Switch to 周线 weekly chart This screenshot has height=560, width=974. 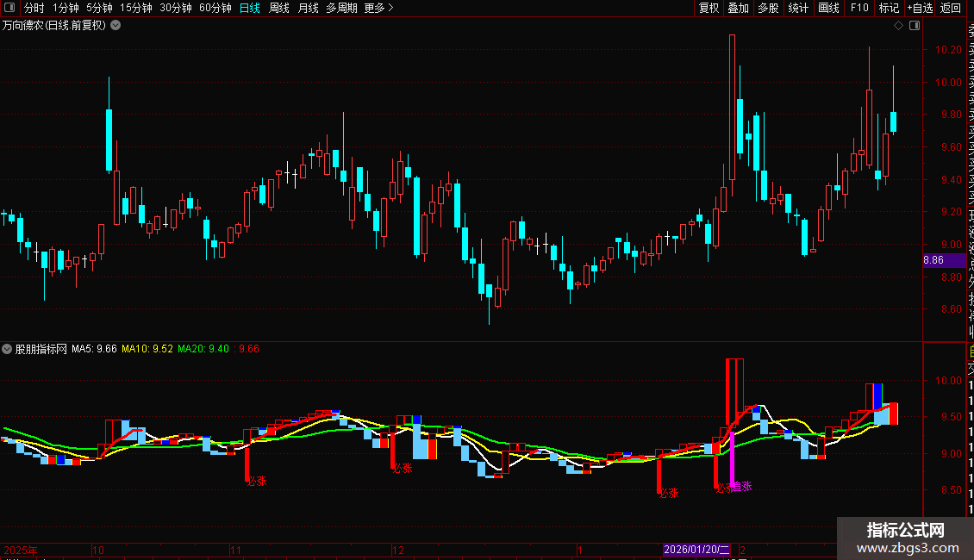point(279,8)
